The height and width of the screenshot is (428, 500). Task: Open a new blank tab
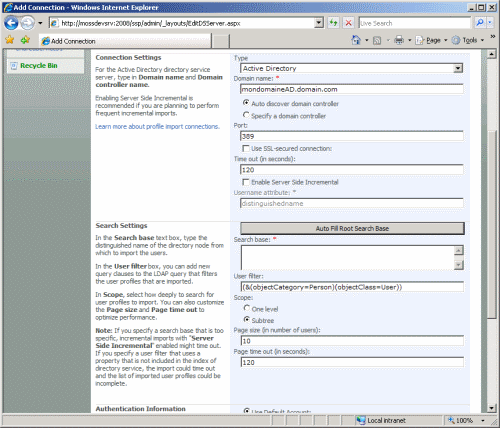tap(221, 41)
